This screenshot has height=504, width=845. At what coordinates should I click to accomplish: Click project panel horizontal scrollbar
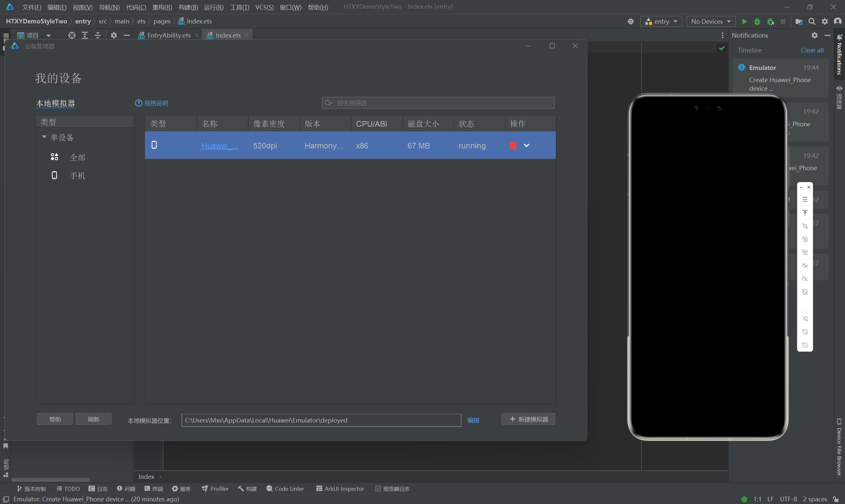(51, 480)
